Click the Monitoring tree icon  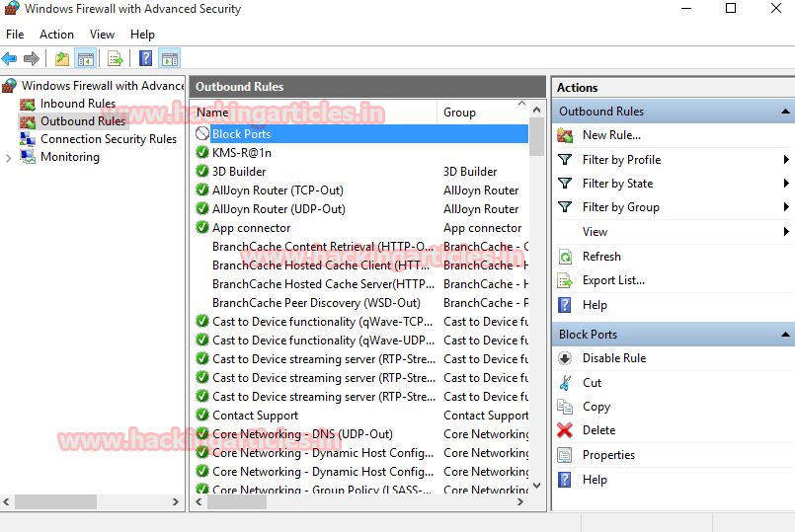point(28,157)
